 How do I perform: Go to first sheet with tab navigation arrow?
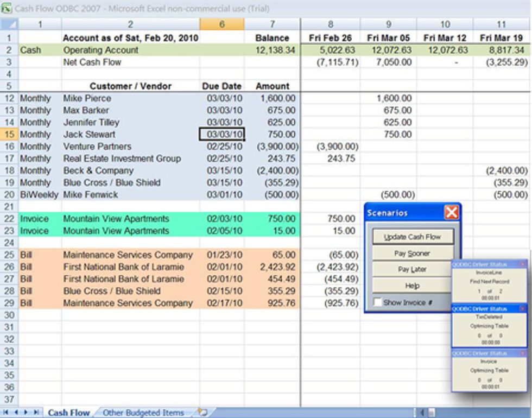click(x=6, y=413)
